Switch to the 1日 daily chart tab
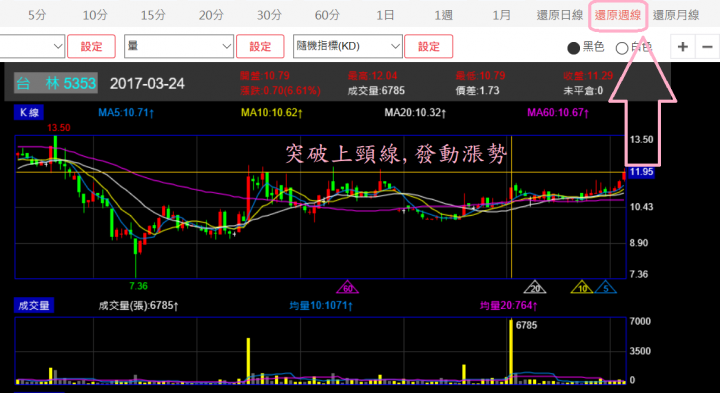This screenshot has width=720, height=393. tap(385, 15)
